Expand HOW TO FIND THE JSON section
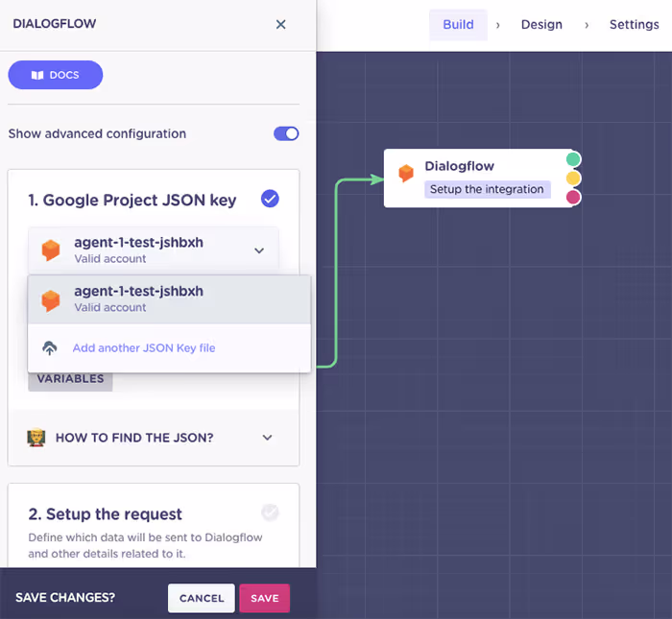672x619 pixels. (x=154, y=438)
